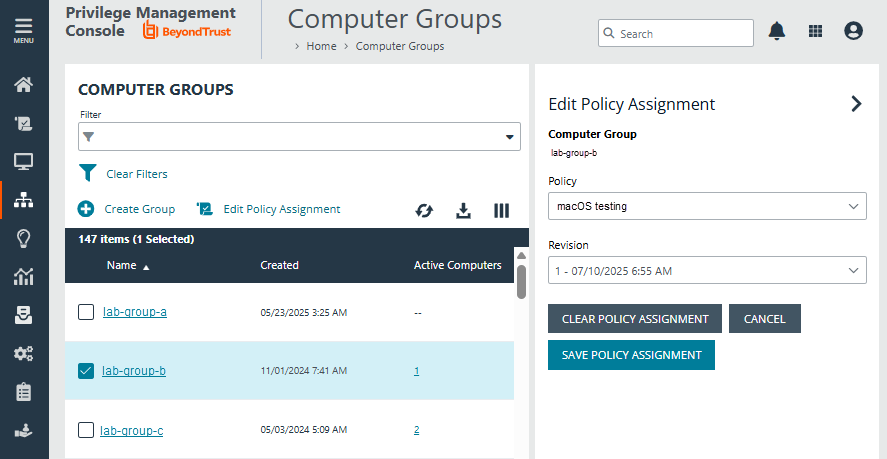
Task: Open the hamburger Menu
Action: point(23,30)
